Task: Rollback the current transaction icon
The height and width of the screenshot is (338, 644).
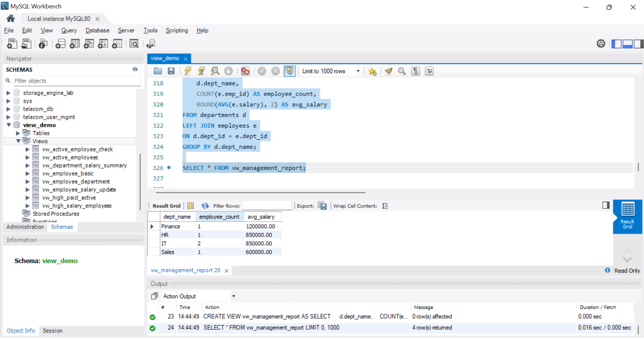Action: [275, 71]
